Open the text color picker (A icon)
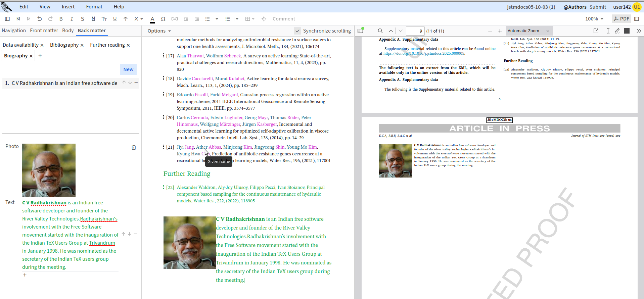Image resolution: width=644 pixels, height=299 pixels. [152, 19]
